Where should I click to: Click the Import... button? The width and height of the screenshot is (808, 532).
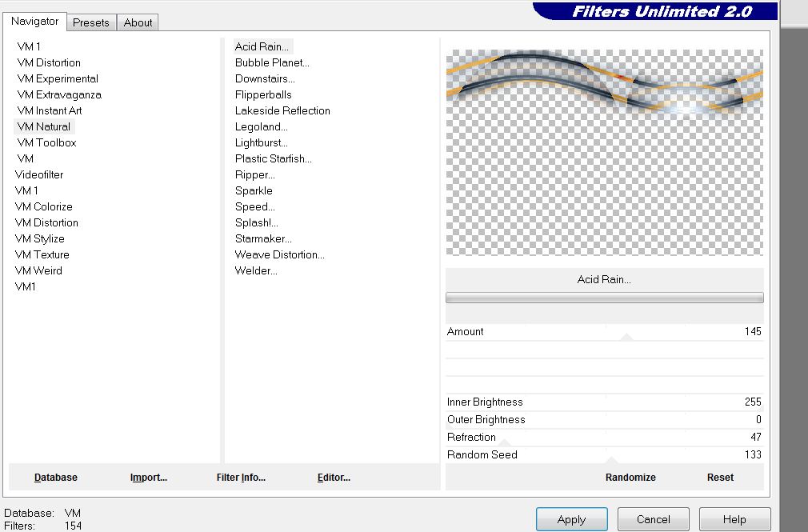click(x=149, y=478)
